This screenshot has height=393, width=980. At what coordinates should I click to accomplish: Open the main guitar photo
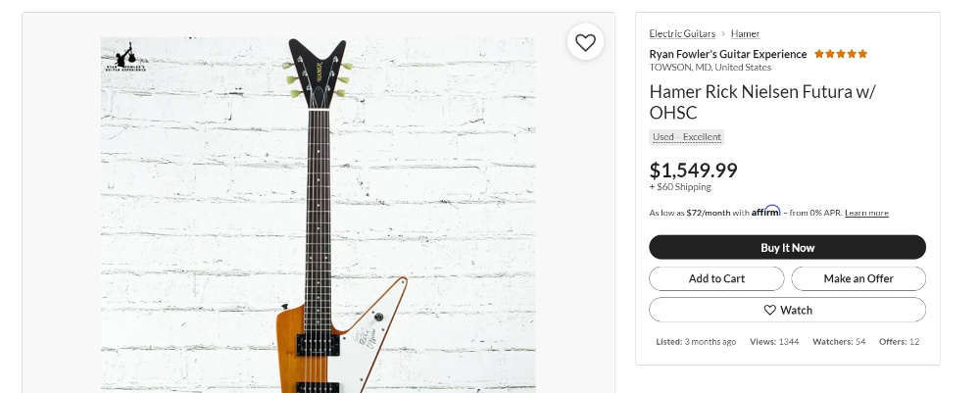[318, 215]
